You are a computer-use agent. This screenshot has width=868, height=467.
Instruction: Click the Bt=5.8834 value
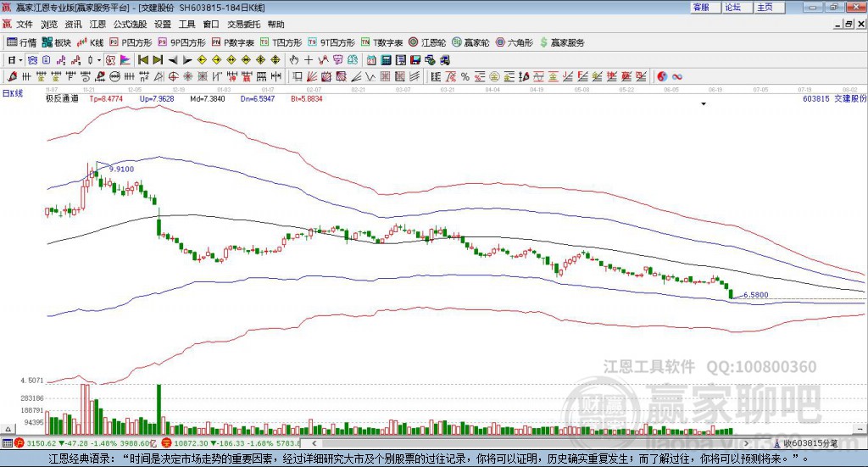coord(307,98)
